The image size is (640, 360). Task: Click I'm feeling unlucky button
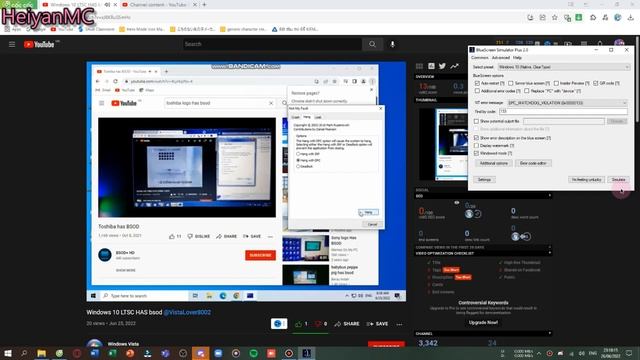pyautogui.click(x=586, y=180)
